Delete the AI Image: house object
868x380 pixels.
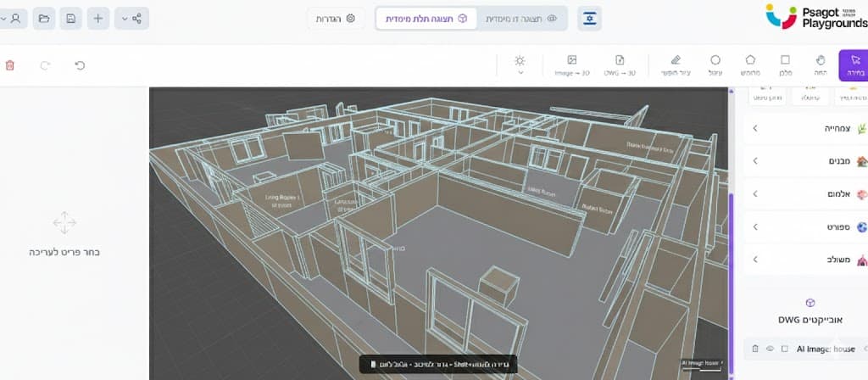[755, 349]
